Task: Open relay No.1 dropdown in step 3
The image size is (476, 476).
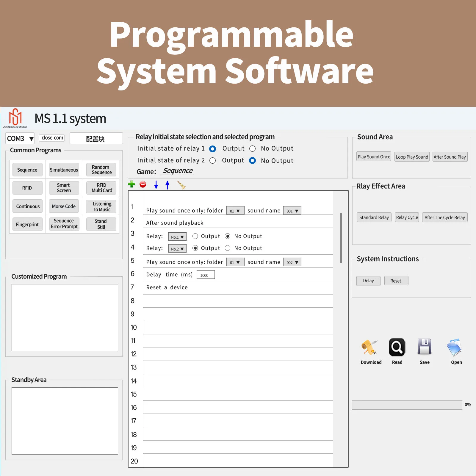Action: point(177,237)
